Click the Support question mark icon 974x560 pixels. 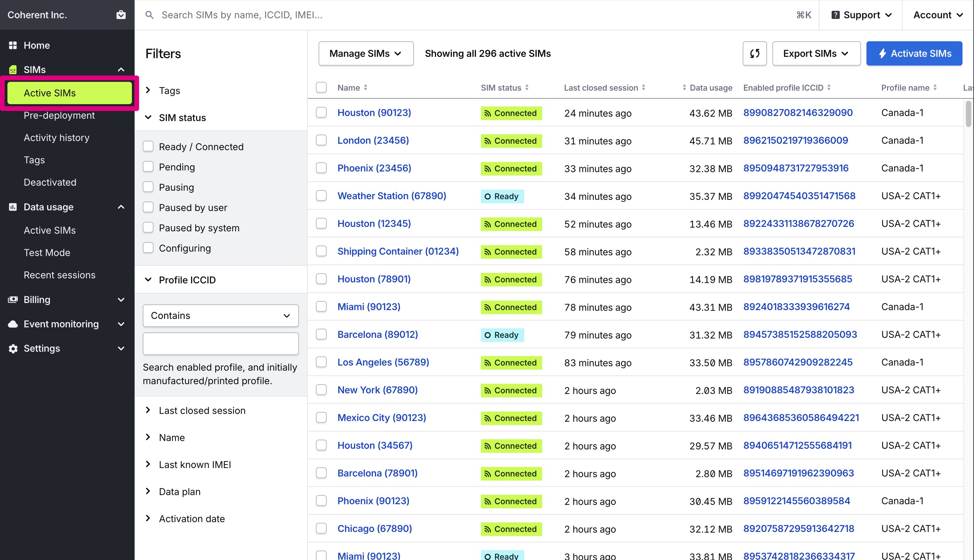(835, 15)
